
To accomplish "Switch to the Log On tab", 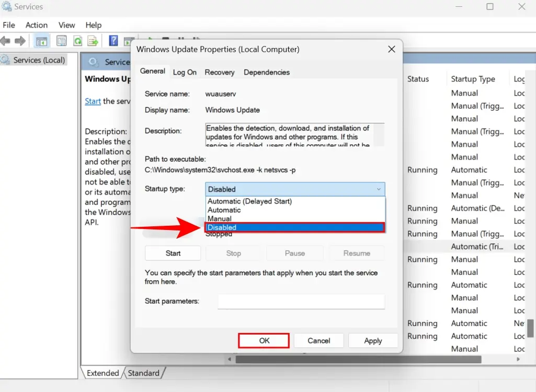I will [x=185, y=72].
